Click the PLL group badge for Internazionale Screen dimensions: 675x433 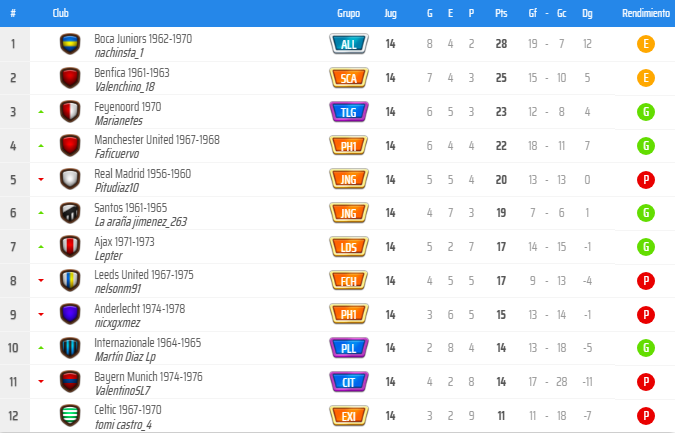349,348
